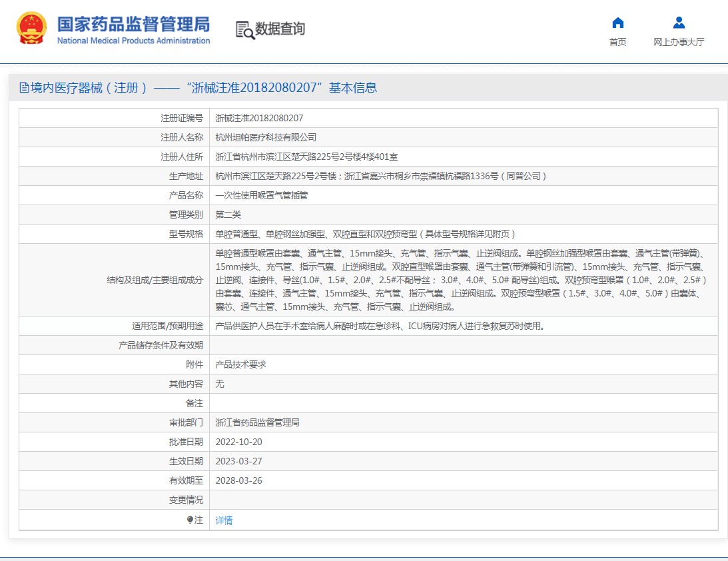Open the 详情 link
The height and width of the screenshot is (561, 728).
(x=224, y=520)
